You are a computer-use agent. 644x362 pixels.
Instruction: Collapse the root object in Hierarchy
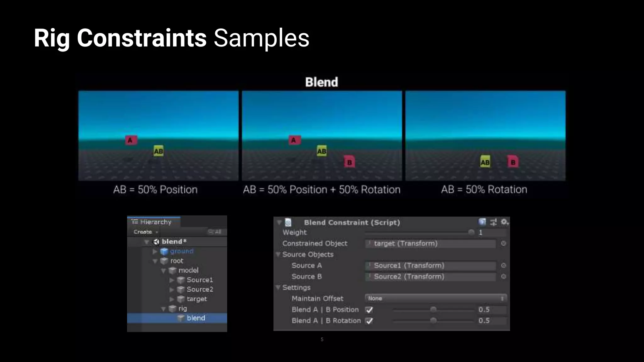pyautogui.click(x=155, y=261)
